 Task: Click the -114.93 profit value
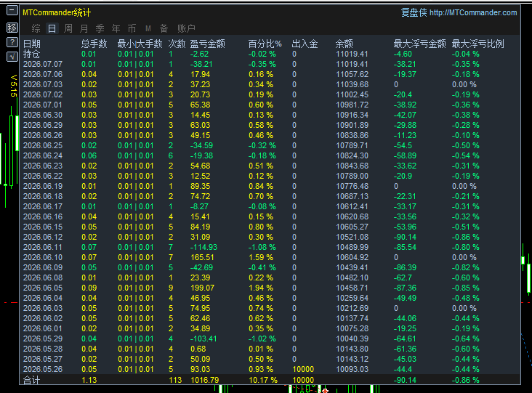click(x=203, y=247)
